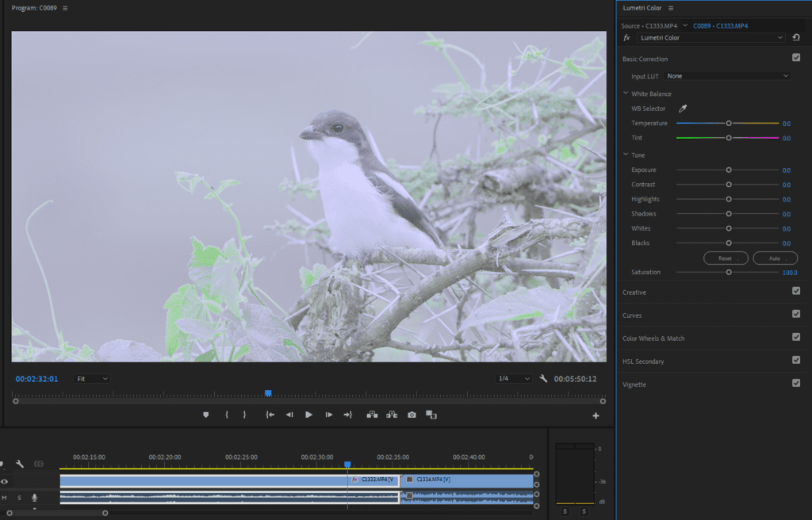Click the Lift button
The width and height of the screenshot is (812, 520).
coord(371,415)
